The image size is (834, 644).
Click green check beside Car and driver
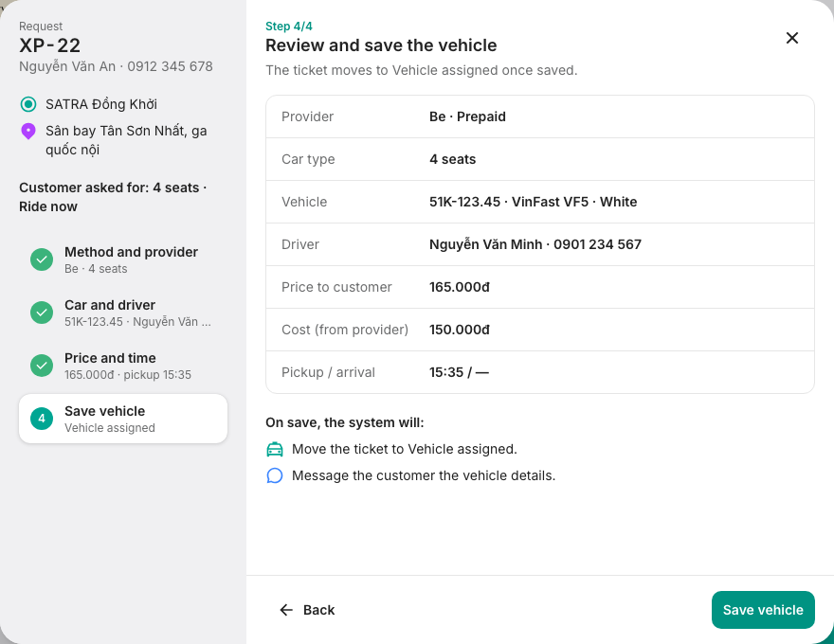42,313
